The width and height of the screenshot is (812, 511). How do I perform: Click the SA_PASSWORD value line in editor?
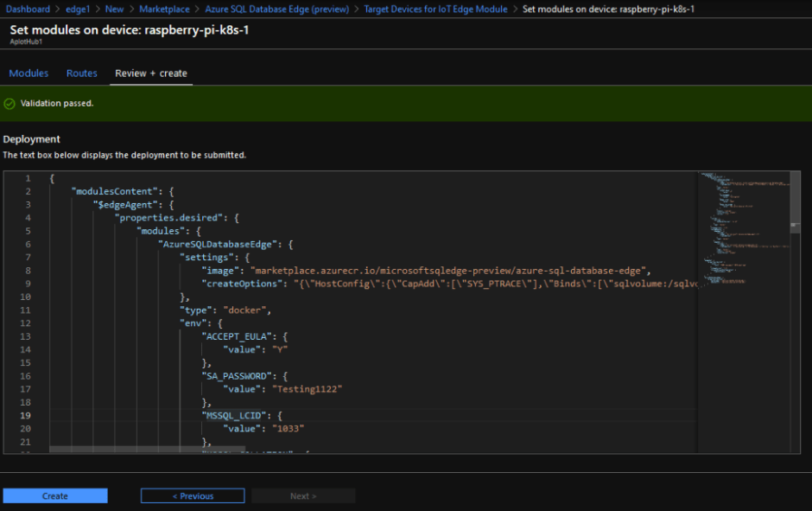(282, 389)
